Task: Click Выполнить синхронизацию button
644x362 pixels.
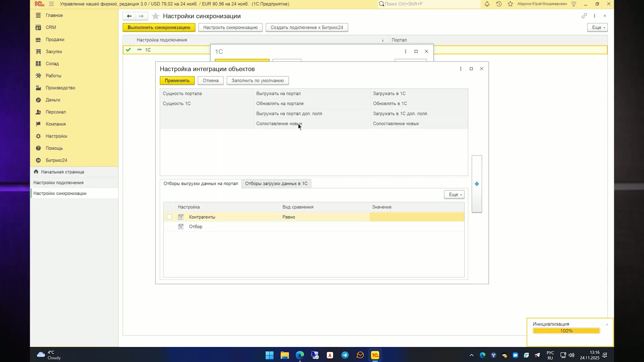Action: 159,27
